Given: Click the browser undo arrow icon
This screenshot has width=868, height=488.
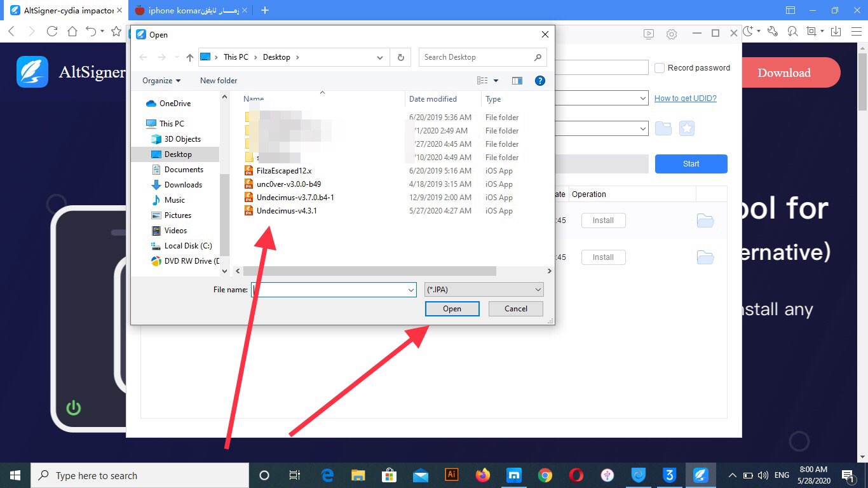Looking at the screenshot, I should 91,31.
